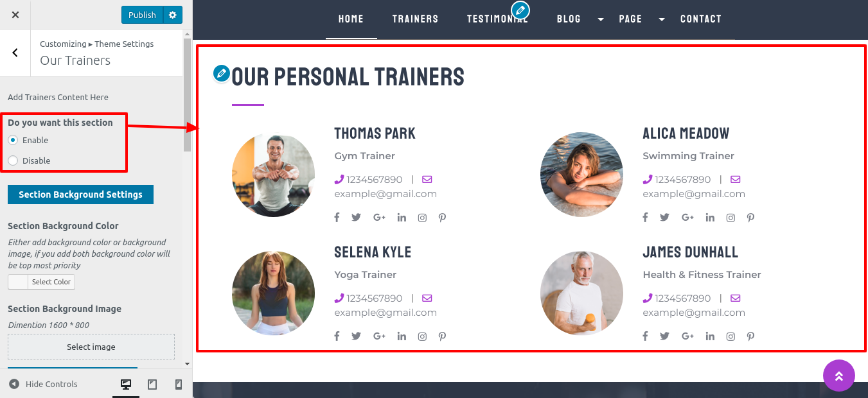The width and height of the screenshot is (868, 398).
Task: Go back using the customizer back chevron
Action: coord(15,53)
